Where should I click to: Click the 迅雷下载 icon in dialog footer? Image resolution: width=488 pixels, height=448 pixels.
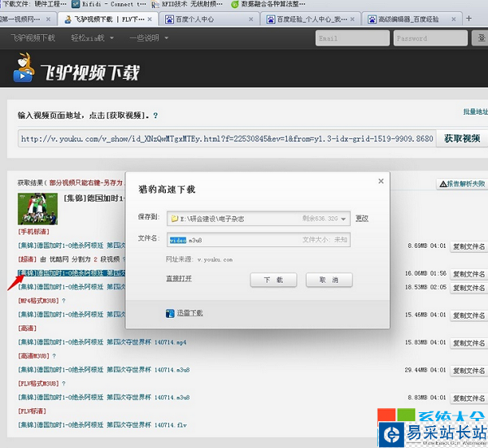tap(170, 312)
